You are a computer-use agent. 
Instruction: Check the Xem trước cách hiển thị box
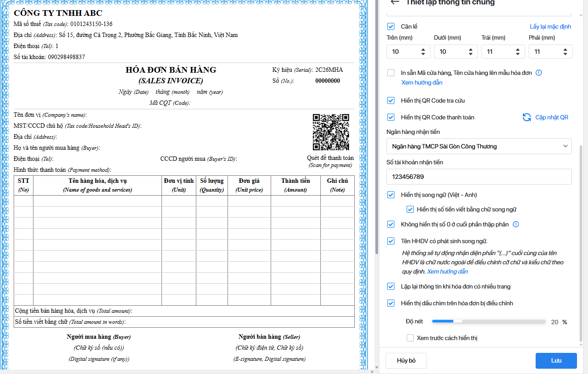[x=410, y=338]
